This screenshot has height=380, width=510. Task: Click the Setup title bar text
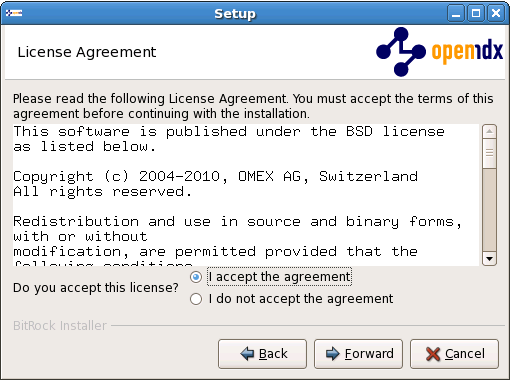235,14
